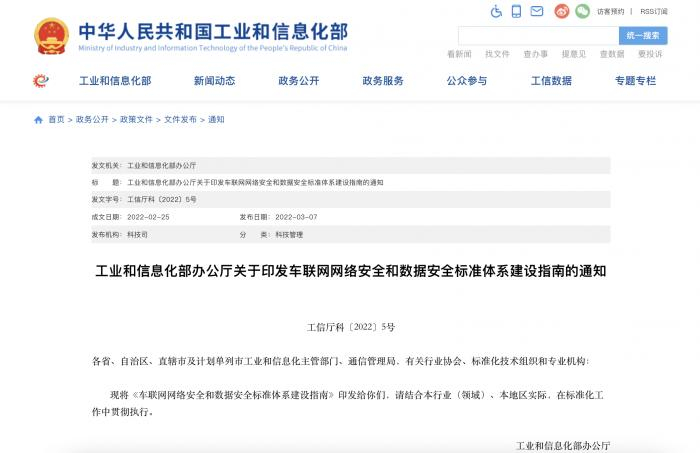Open the 公众参与 navigation menu
The width and height of the screenshot is (700, 453).
(467, 81)
